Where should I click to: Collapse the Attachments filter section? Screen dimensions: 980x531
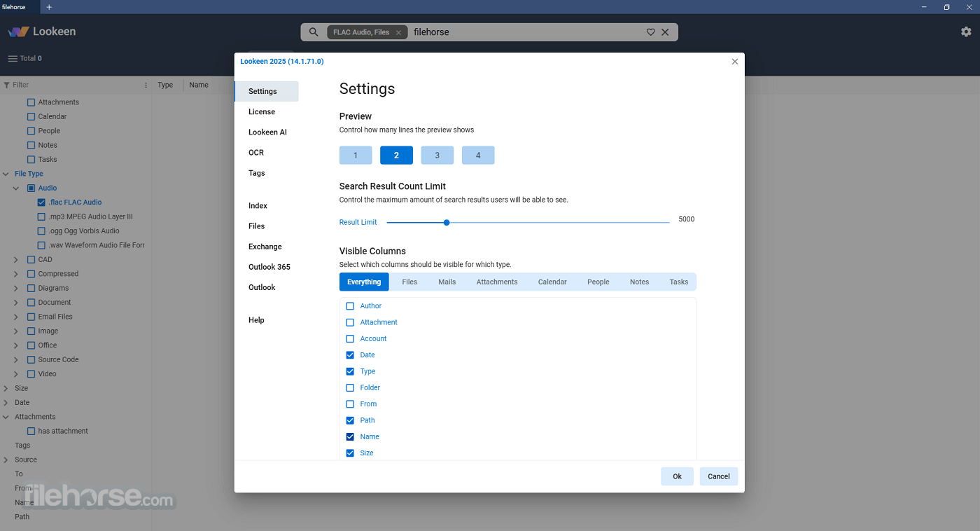(x=6, y=417)
